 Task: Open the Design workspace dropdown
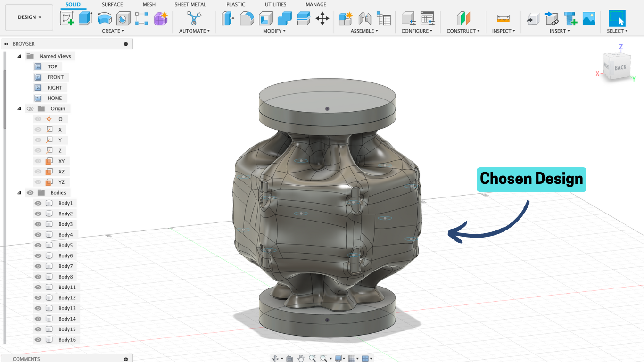(x=28, y=17)
